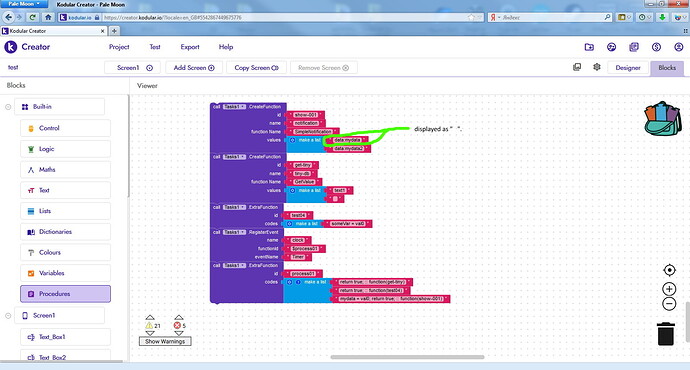Open a new browser tab
The width and height of the screenshot is (690, 370).
coord(114,31)
